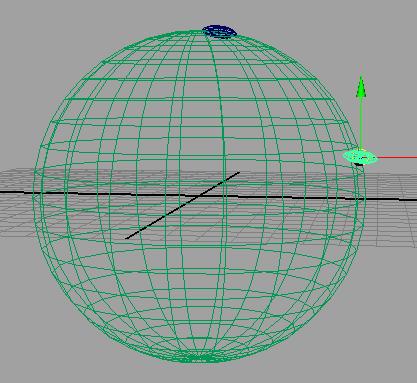Click upper end of diagonal black line

pyautogui.click(x=238, y=173)
